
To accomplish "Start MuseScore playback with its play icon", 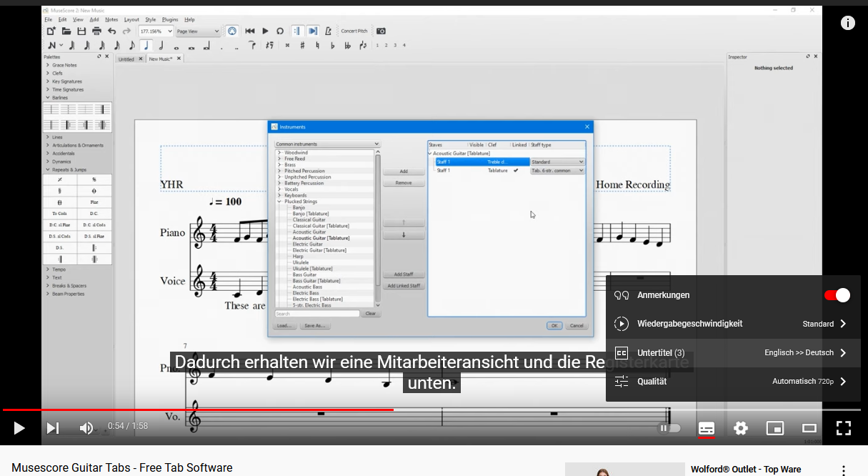I will pos(265,31).
